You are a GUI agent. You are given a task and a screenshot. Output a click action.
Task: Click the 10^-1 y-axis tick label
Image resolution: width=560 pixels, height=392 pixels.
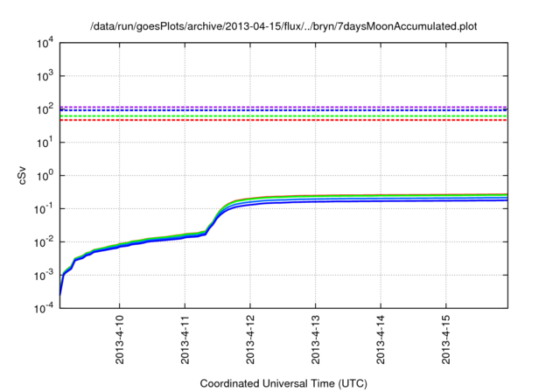click(x=44, y=208)
